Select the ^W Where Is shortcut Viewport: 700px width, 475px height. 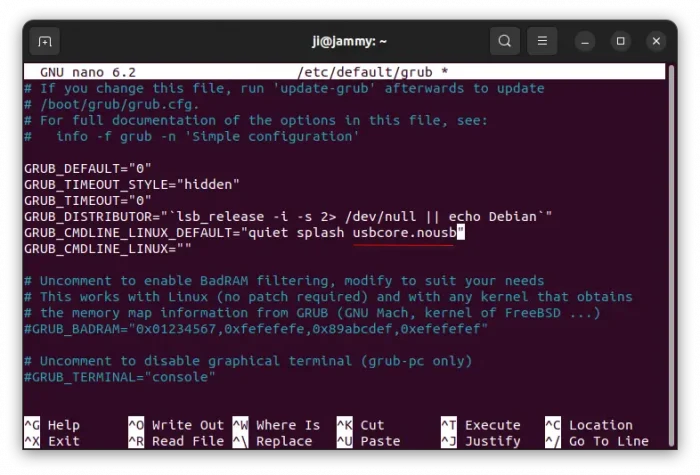point(276,425)
